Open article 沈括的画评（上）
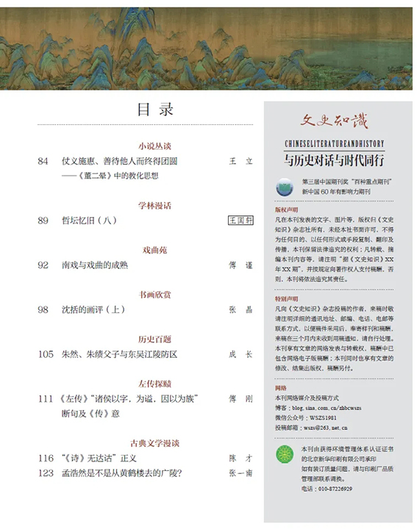Viewport: 417px width, 532px height. pos(93,309)
